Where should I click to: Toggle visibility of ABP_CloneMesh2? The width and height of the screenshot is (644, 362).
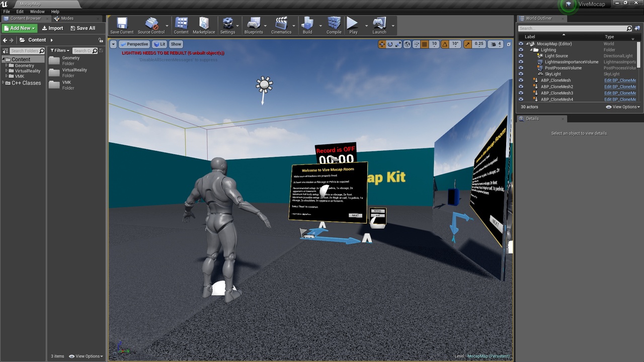tap(521, 86)
